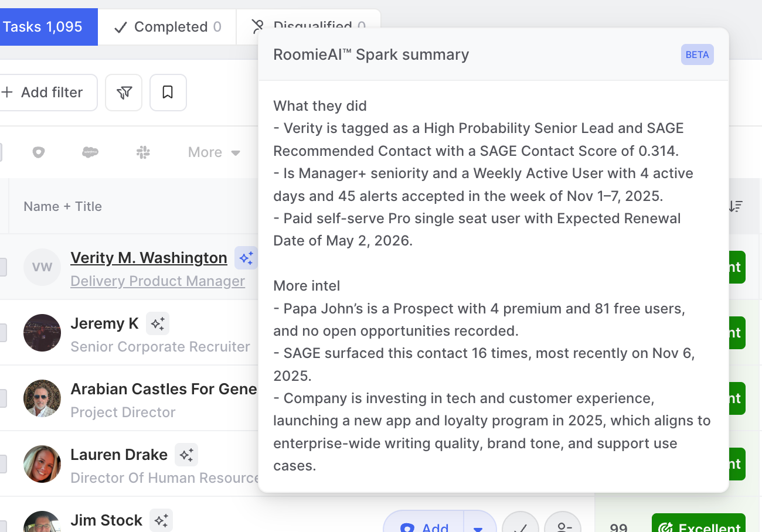
Task: Click the RoomieAI Spark summary title
Action: click(371, 54)
